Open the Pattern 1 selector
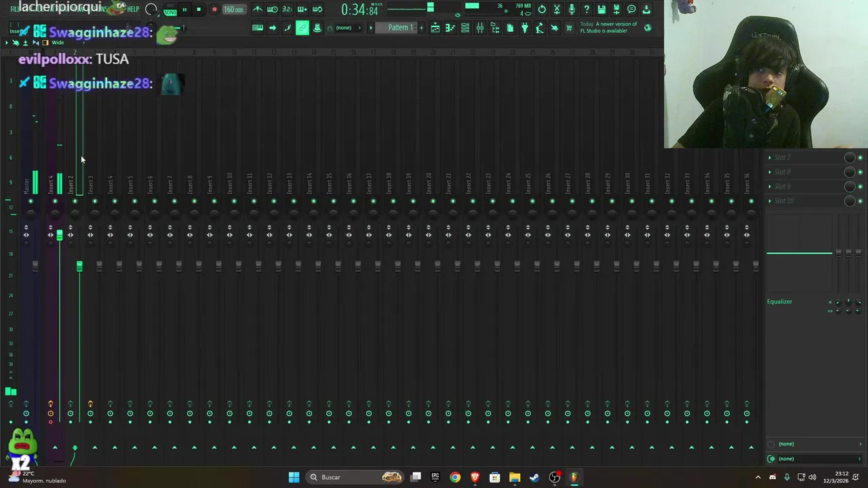868x488 pixels. pos(400,28)
